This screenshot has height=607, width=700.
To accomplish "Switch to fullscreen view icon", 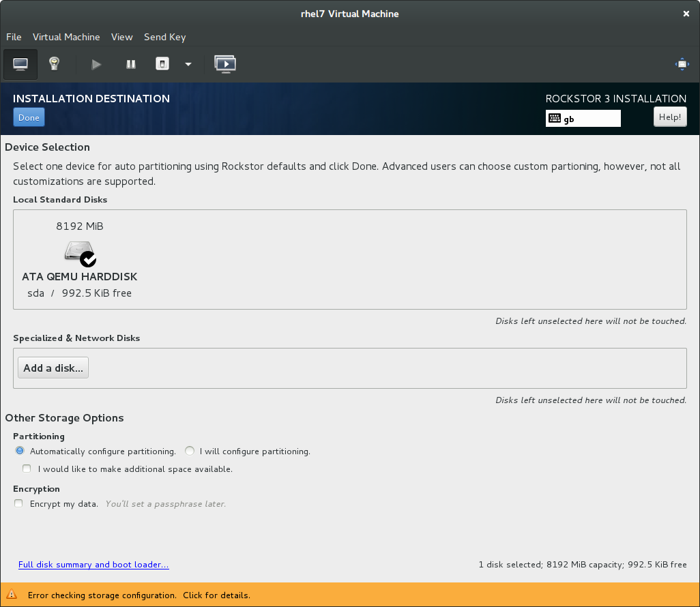I will point(682,64).
